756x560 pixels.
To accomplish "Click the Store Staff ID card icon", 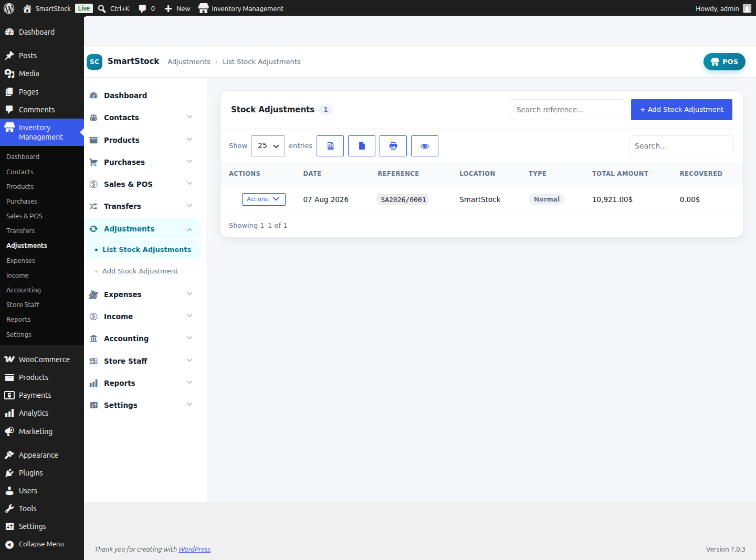I will pos(93,361).
